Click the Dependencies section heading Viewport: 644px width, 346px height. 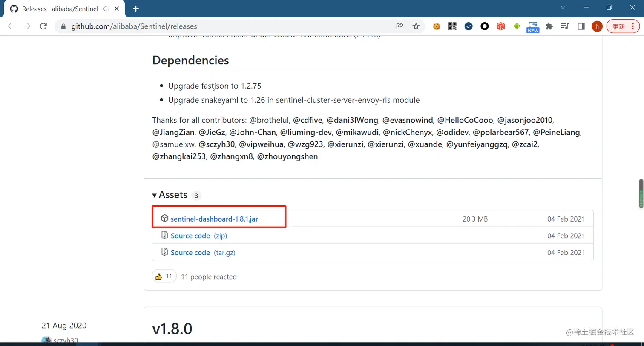tap(190, 60)
